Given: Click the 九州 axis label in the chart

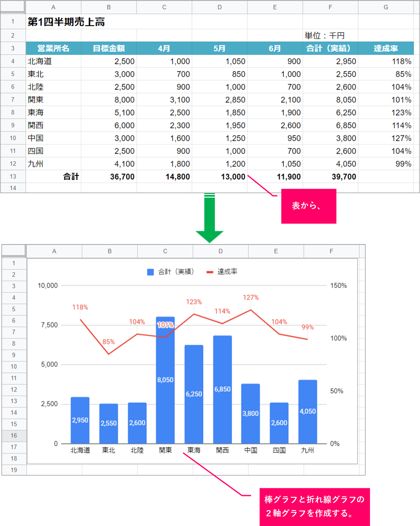Looking at the screenshot, I should 308,450.
